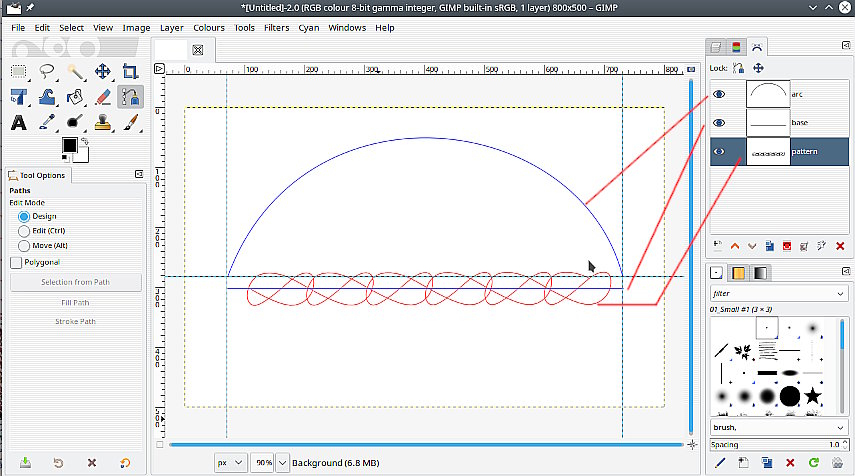Select the Free Select lasso tool
The image size is (855, 476).
tap(47, 71)
